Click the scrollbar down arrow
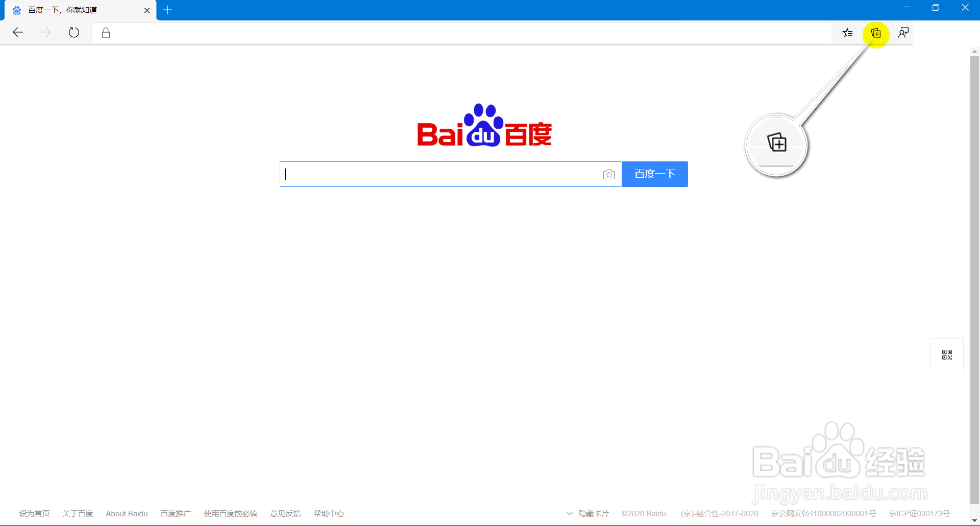Image resolution: width=980 pixels, height=526 pixels. point(974,521)
